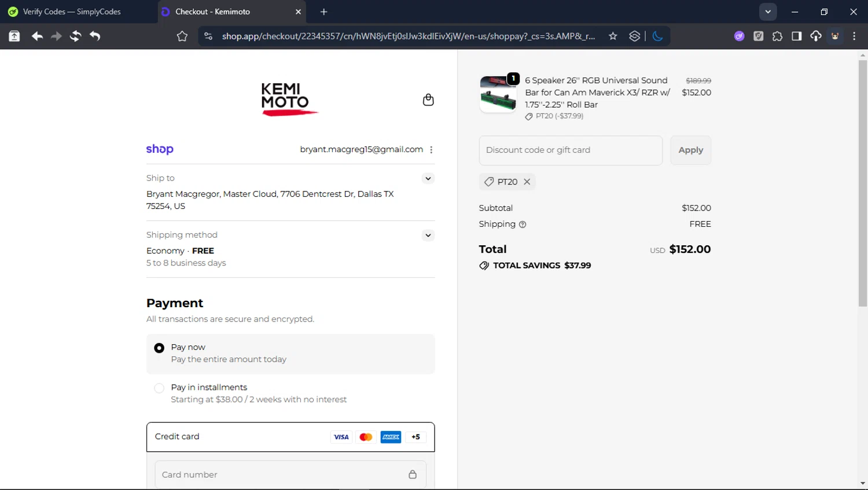Expand the Ship to address section
This screenshot has width=868, height=490.
pyautogui.click(x=428, y=178)
